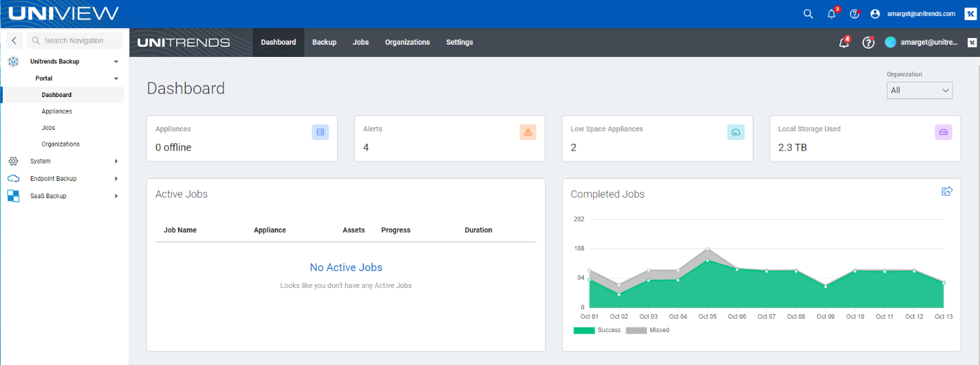
Task: Click the Search Navigation field
Action: [75, 41]
